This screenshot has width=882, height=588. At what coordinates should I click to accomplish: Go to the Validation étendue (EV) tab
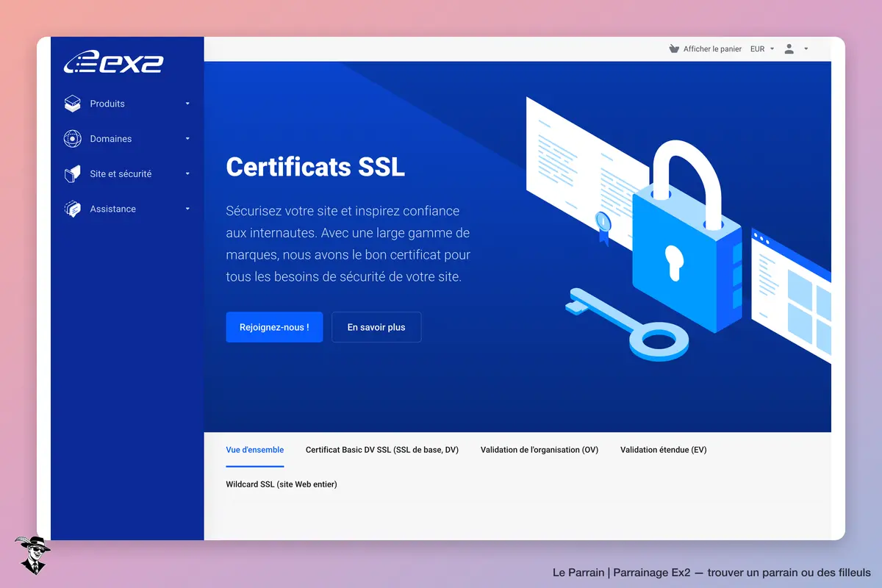664,450
